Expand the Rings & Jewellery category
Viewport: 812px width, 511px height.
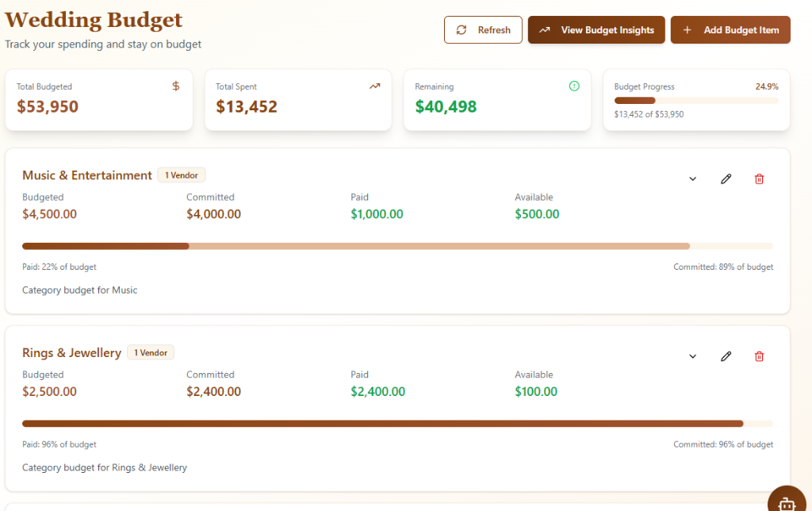(x=692, y=356)
